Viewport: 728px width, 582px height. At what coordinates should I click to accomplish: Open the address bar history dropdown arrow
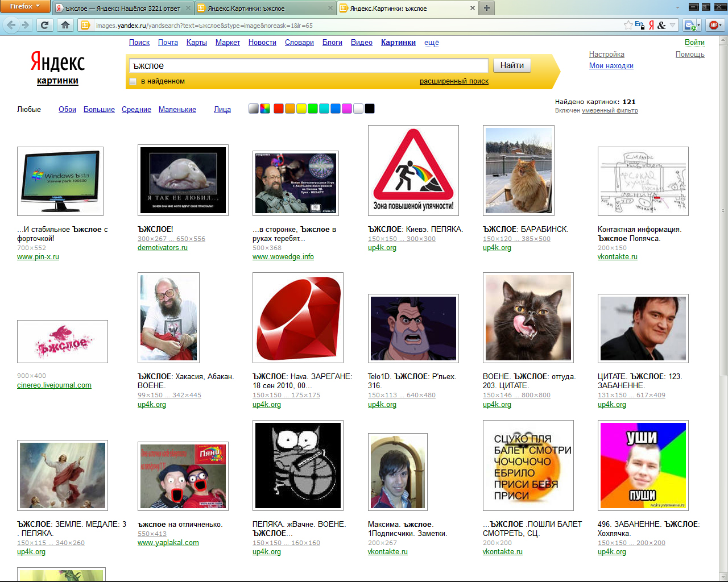(673, 25)
